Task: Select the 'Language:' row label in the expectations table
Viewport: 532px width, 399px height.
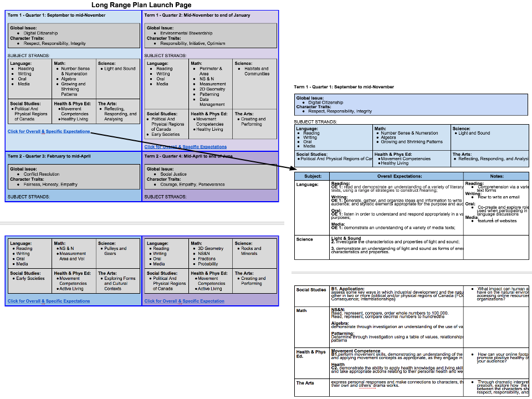Action: pos(308,185)
